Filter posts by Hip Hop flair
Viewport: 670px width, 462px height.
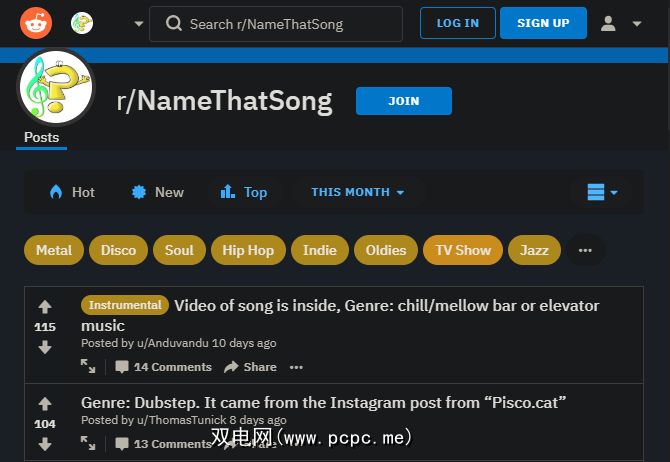[248, 250]
